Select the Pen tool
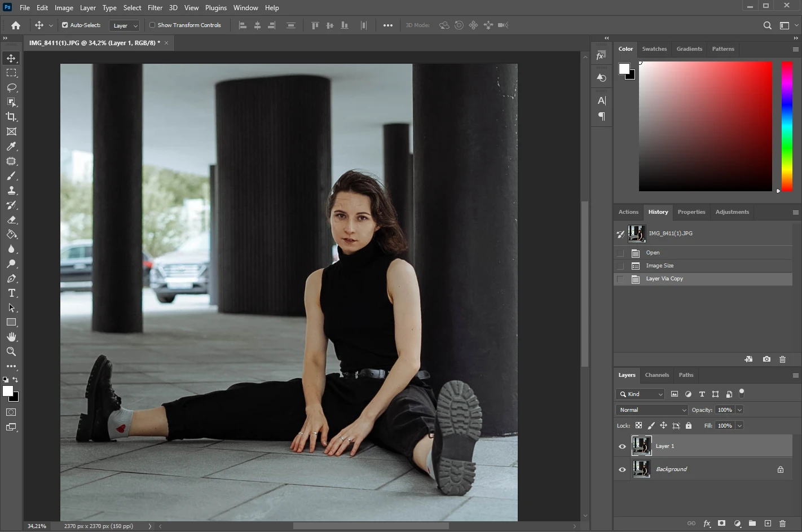 (x=11, y=278)
